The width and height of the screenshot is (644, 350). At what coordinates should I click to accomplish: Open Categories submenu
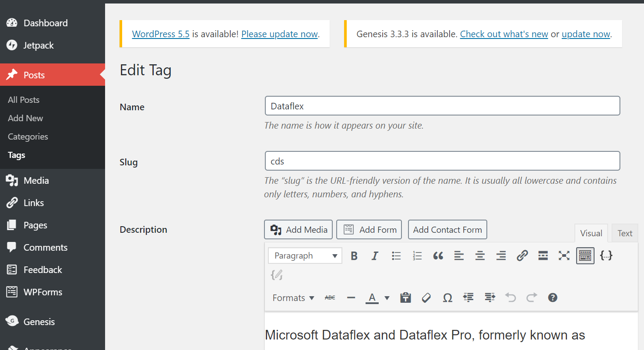(28, 136)
